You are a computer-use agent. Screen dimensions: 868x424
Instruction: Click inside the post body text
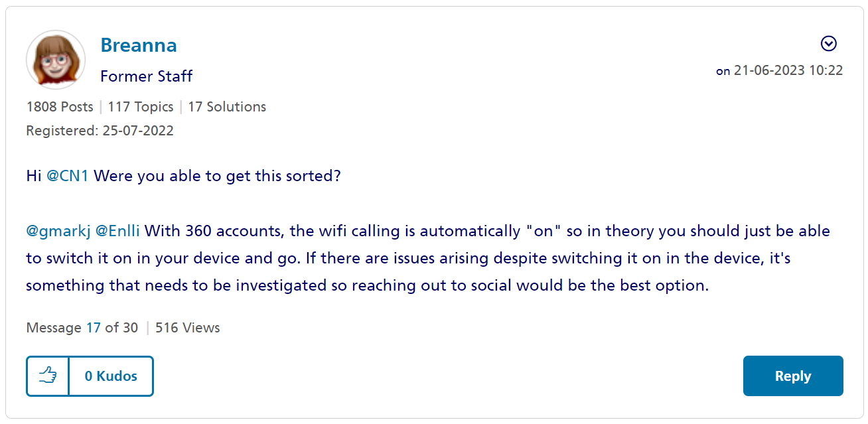[398, 258]
